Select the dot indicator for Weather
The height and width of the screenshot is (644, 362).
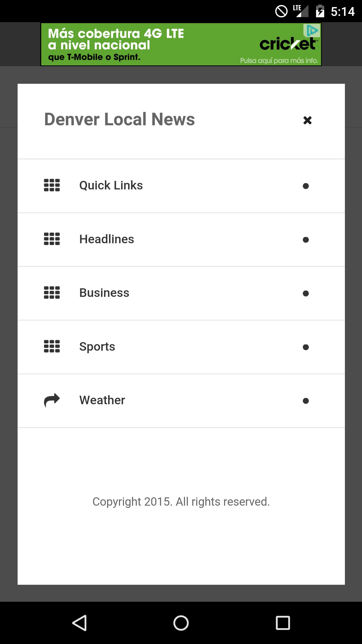tap(306, 401)
